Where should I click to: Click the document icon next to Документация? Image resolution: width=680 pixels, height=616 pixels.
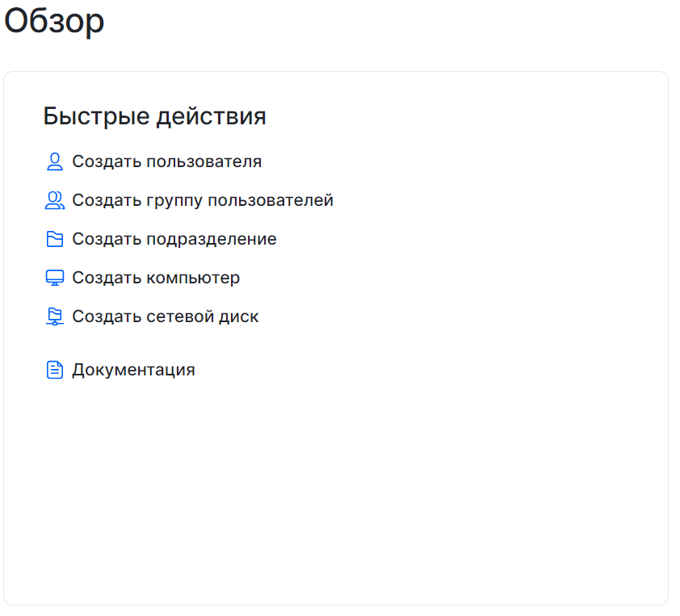point(54,369)
